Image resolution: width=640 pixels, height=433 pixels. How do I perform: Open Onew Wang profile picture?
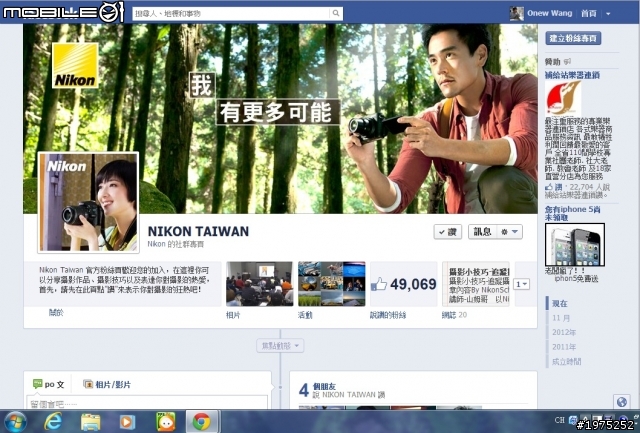point(516,13)
